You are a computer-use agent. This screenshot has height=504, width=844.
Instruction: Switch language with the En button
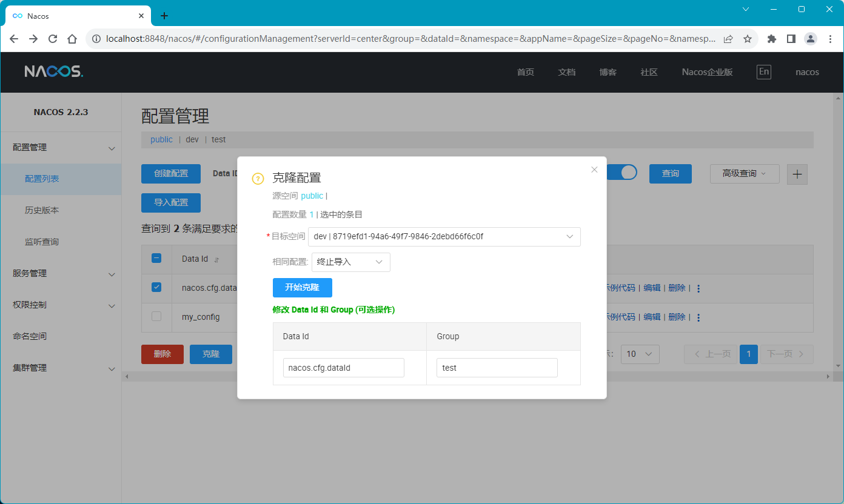point(764,71)
